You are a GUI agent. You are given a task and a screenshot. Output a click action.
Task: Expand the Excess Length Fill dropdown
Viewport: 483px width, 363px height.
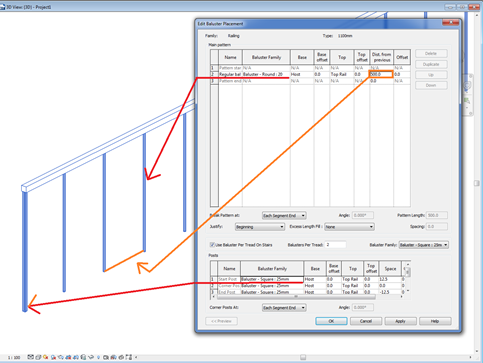(349, 227)
